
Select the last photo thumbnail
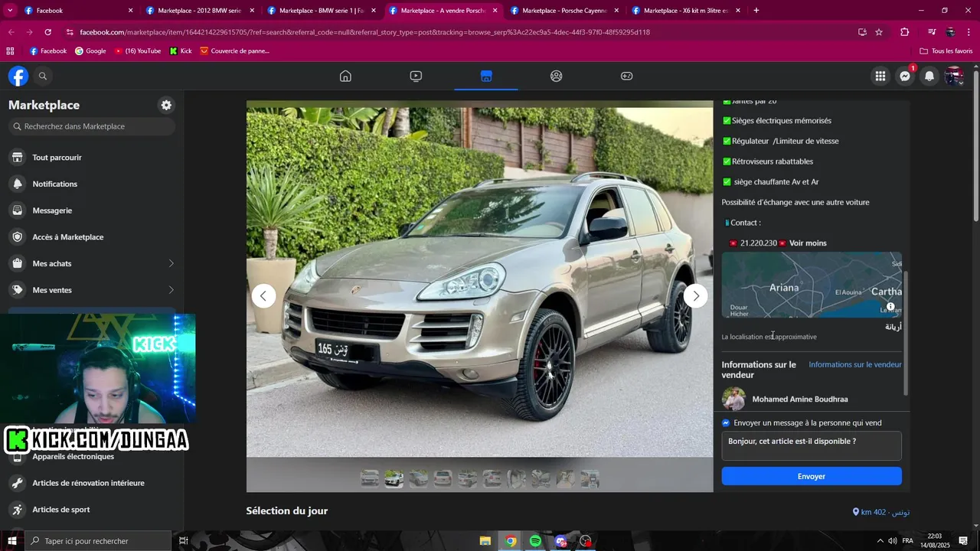590,479
